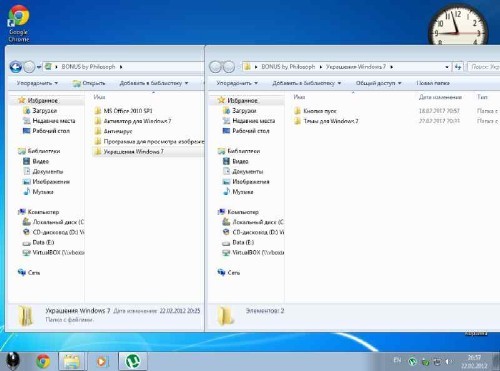
Task: Open Google Chrome desktop shortcut
Action: (x=19, y=24)
